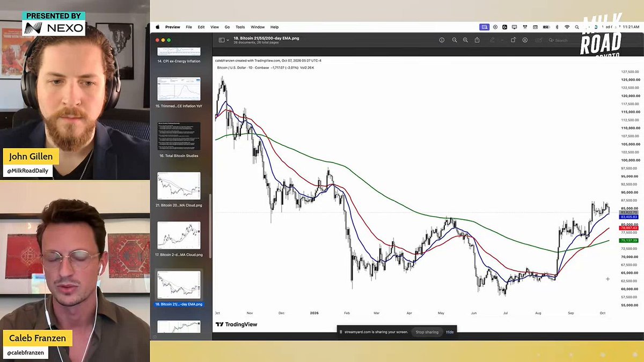644x362 pixels.
Task: Open the View menu
Action: [x=215, y=27]
